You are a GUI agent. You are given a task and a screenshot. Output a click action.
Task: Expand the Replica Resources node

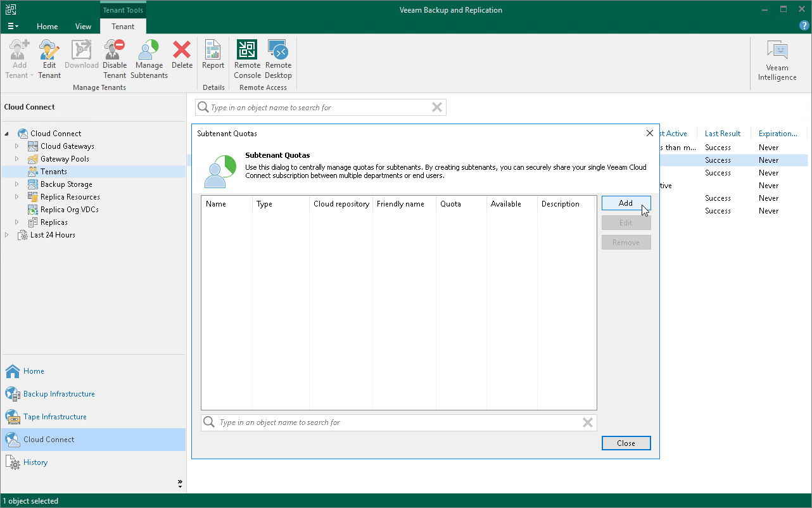click(x=17, y=197)
